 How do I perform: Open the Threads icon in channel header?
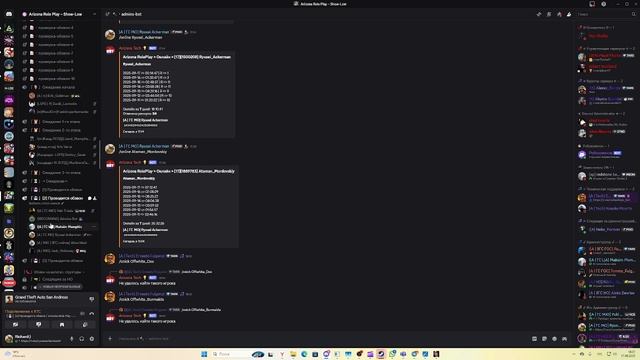point(539,14)
